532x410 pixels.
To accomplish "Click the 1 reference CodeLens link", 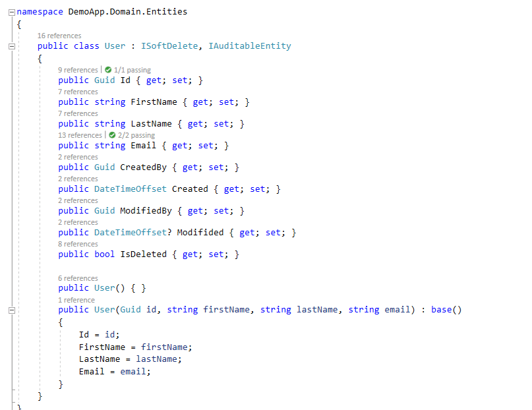I will 76,300.
